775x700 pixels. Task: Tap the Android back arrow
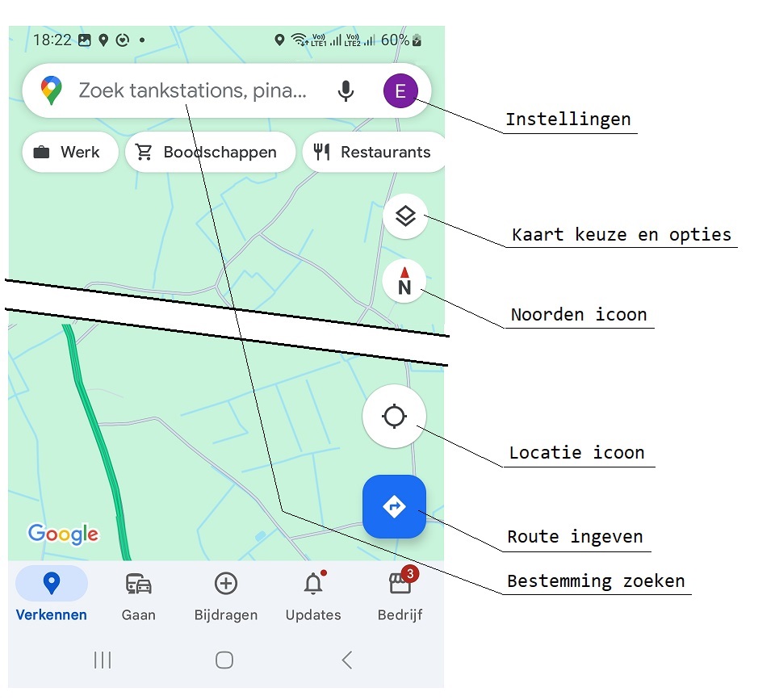click(346, 660)
